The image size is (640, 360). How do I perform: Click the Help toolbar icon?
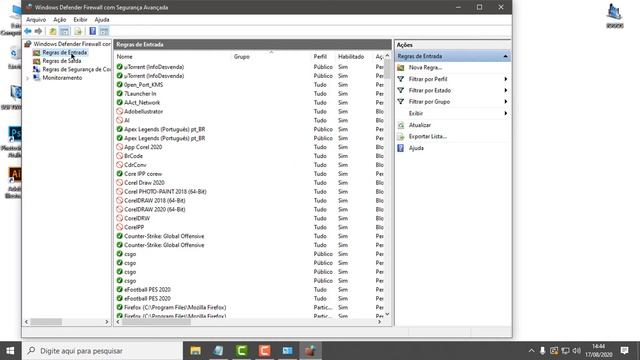pos(93,31)
